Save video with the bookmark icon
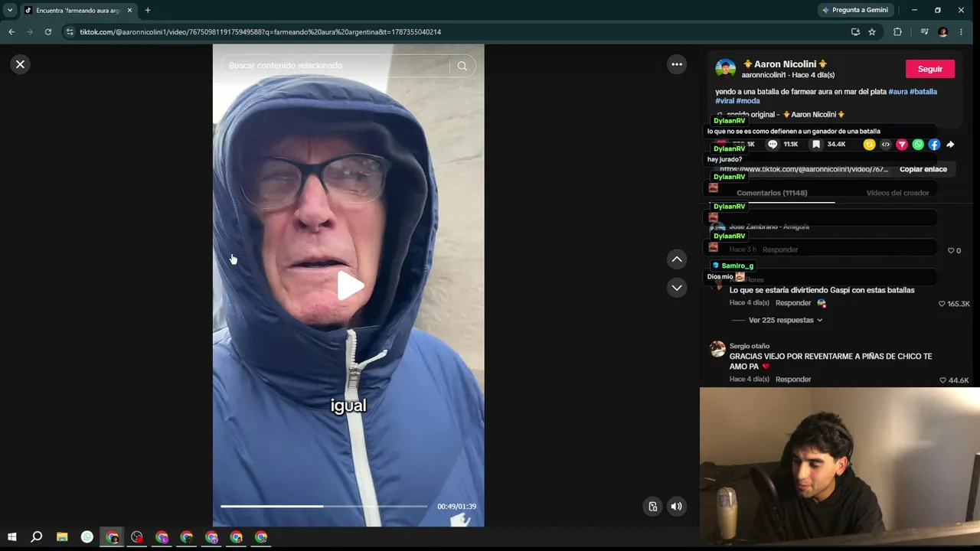 pyautogui.click(x=816, y=144)
